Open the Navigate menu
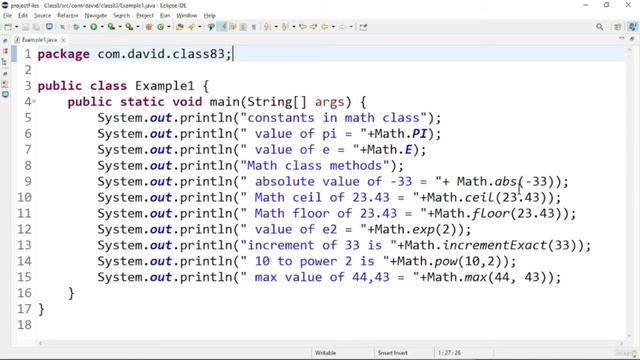The image size is (640, 360). pyautogui.click(x=96, y=16)
